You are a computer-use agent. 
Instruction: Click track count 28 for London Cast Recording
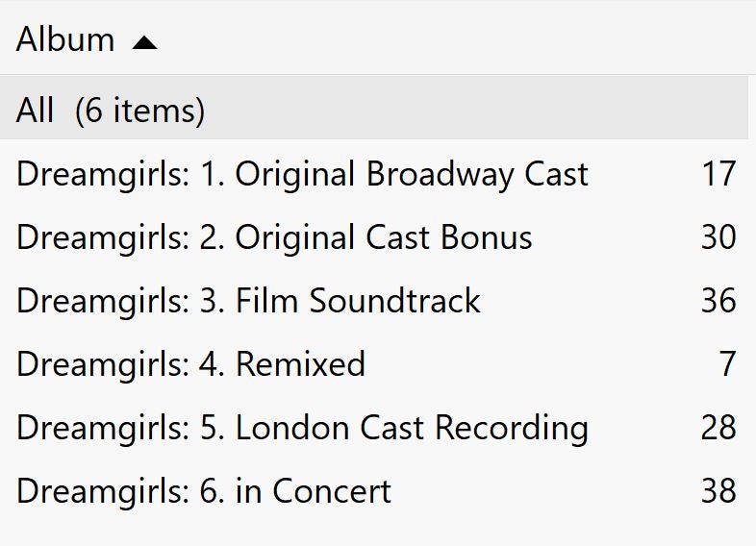point(718,428)
